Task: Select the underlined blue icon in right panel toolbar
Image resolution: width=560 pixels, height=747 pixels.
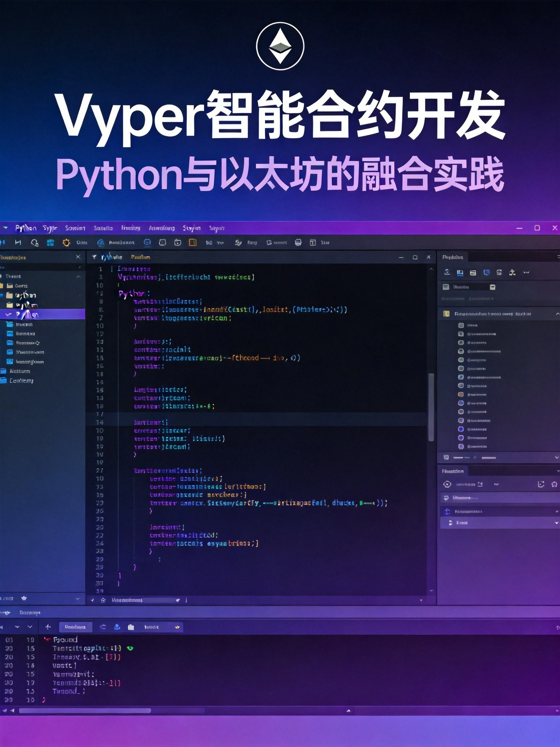Action: pyautogui.click(x=460, y=273)
